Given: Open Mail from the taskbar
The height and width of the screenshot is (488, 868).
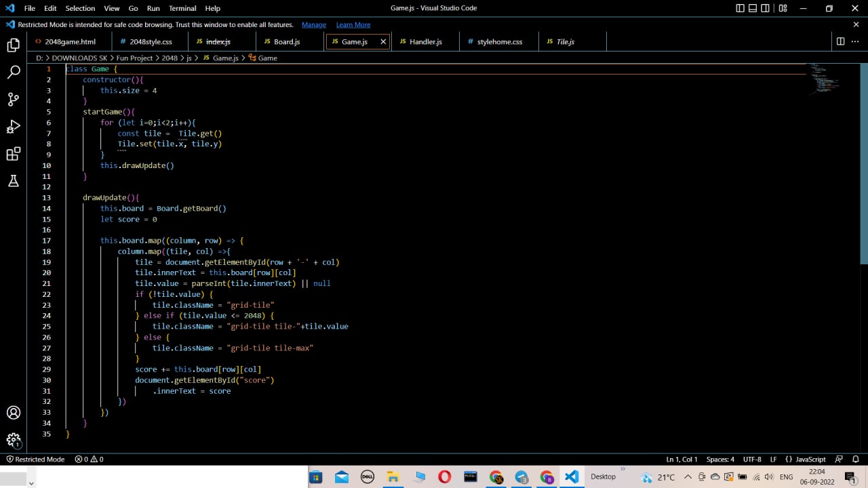Looking at the screenshot, I should pos(342,476).
